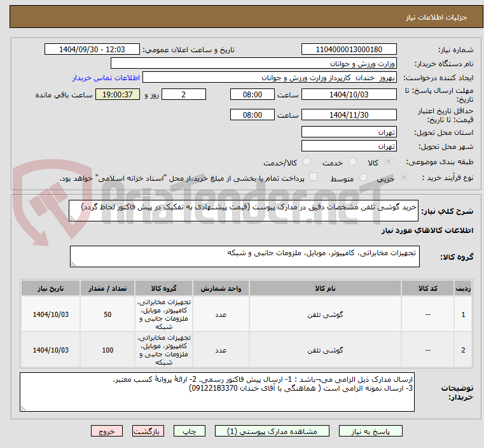
Task: Select the خدمت radio button
Action: 352,162
